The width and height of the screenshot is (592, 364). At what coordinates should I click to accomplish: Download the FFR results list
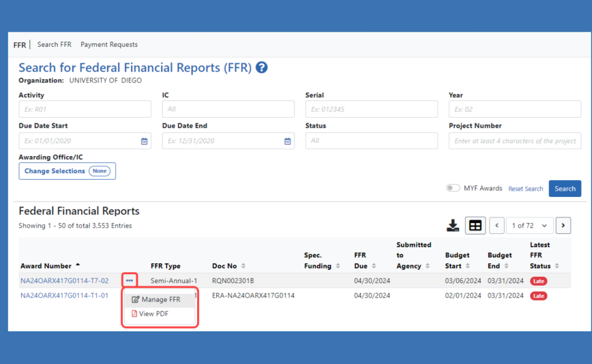[x=453, y=225]
